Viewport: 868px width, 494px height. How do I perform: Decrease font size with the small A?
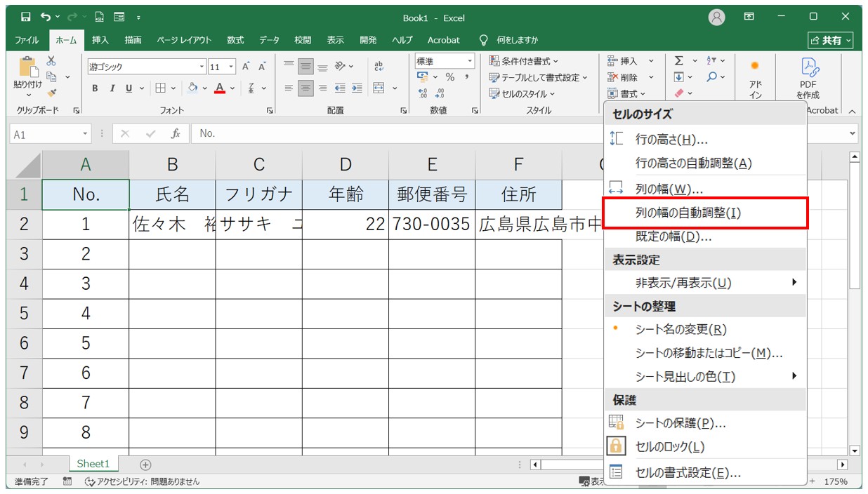pyautogui.click(x=263, y=67)
